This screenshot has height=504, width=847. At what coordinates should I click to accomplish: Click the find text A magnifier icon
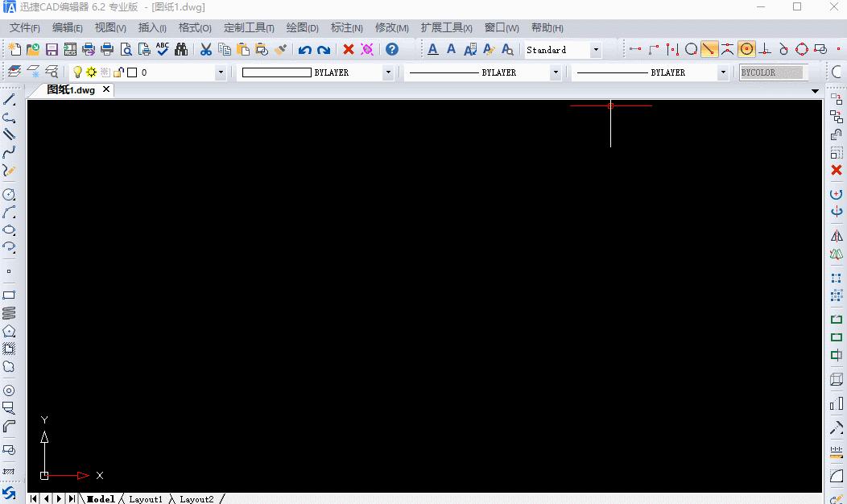click(x=507, y=50)
